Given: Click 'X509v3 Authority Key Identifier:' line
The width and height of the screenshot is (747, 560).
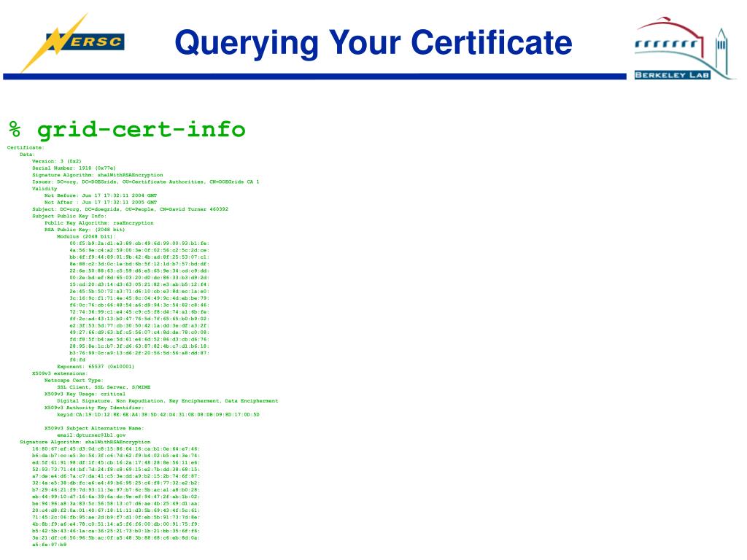Looking at the screenshot, I should click(94, 408).
